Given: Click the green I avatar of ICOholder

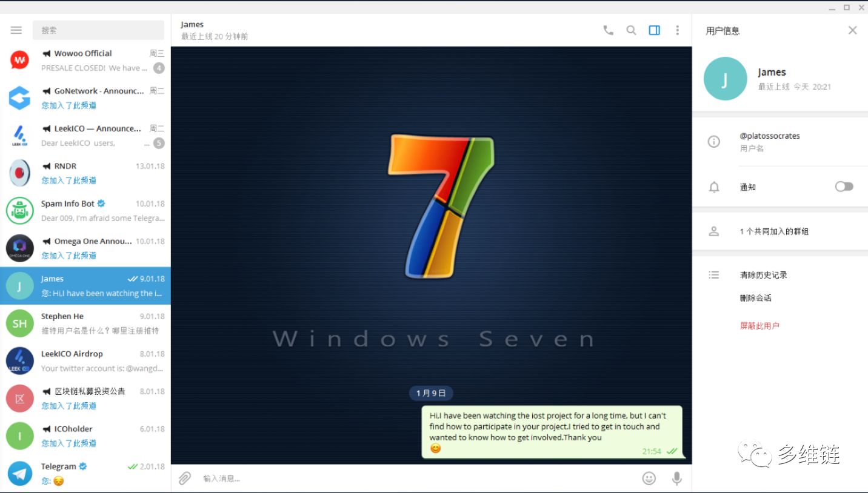Looking at the screenshot, I should click(19, 436).
